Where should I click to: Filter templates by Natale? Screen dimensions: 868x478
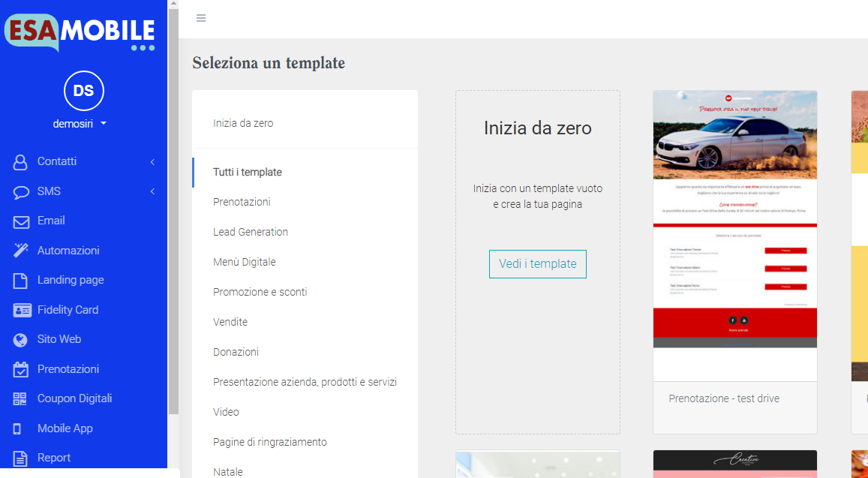(x=228, y=472)
